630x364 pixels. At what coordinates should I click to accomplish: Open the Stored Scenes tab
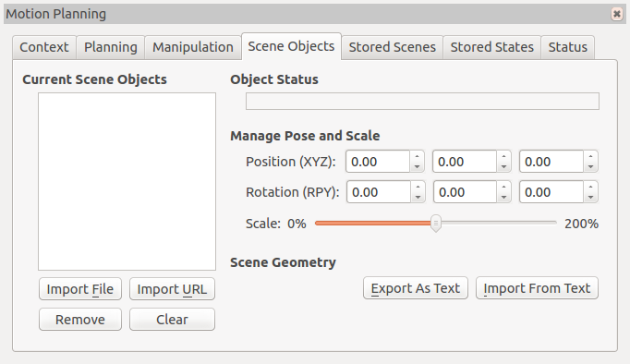click(x=393, y=47)
